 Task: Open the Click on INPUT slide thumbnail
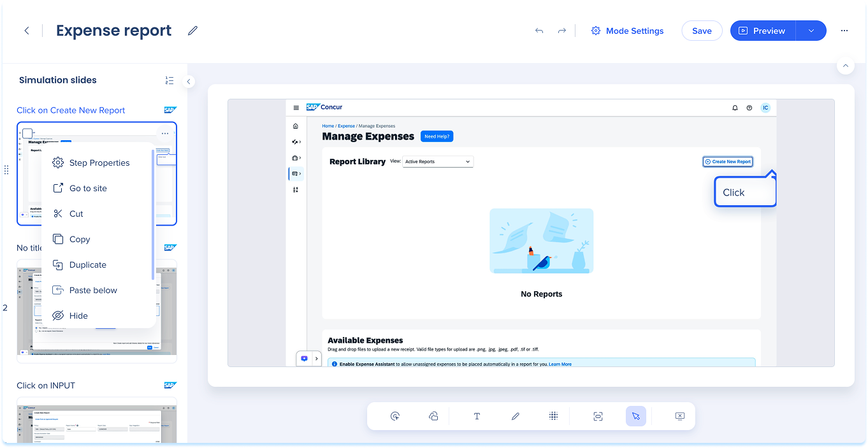click(x=97, y=419)
